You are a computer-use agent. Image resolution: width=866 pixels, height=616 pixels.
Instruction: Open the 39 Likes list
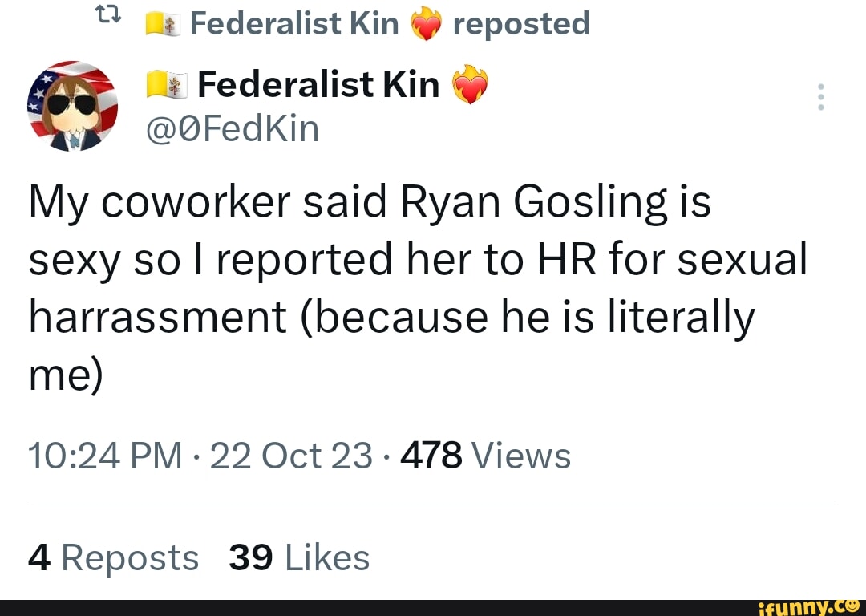(x=299, y=557)
